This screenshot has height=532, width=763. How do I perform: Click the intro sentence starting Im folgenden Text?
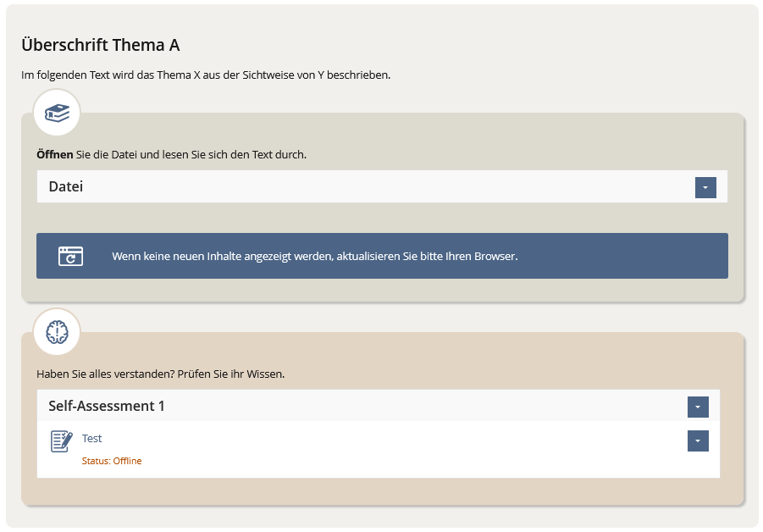(x=206, y=75)
